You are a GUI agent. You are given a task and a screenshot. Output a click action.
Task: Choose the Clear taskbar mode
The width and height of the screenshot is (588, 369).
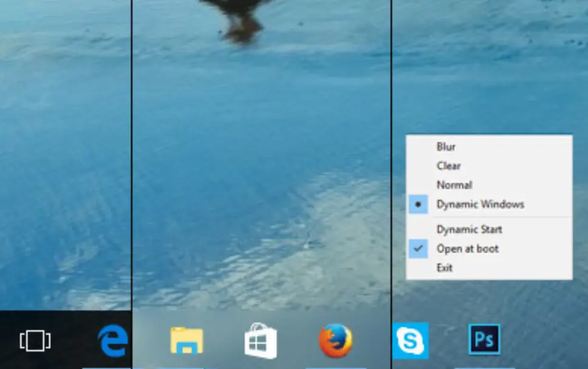pos(448,166)
